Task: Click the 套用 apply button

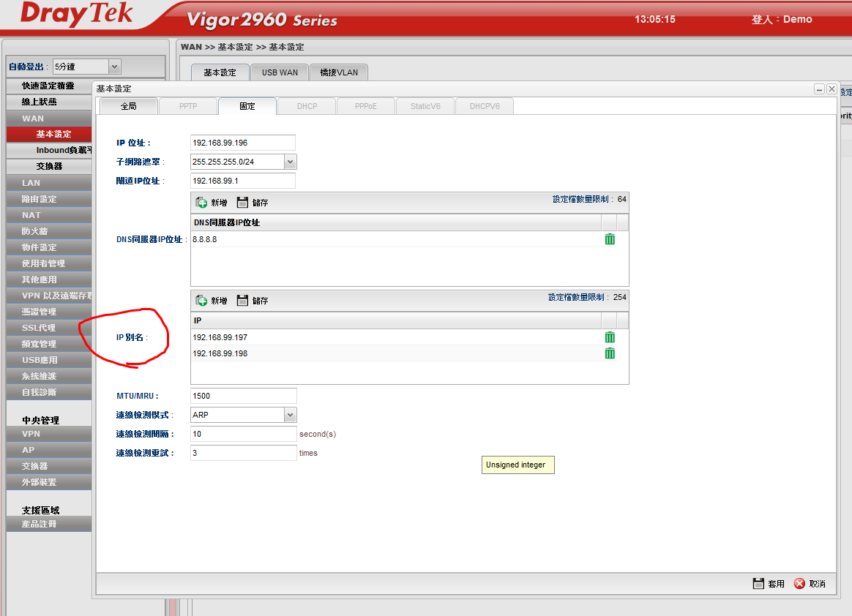Action: [x=769, y=584]
